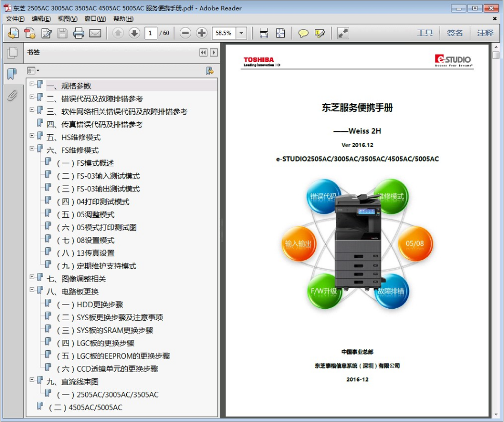Open bookmark (五) 05调整模式
Image resolution: width=504 pixels, height=422 pixels.
coord(86,214)
